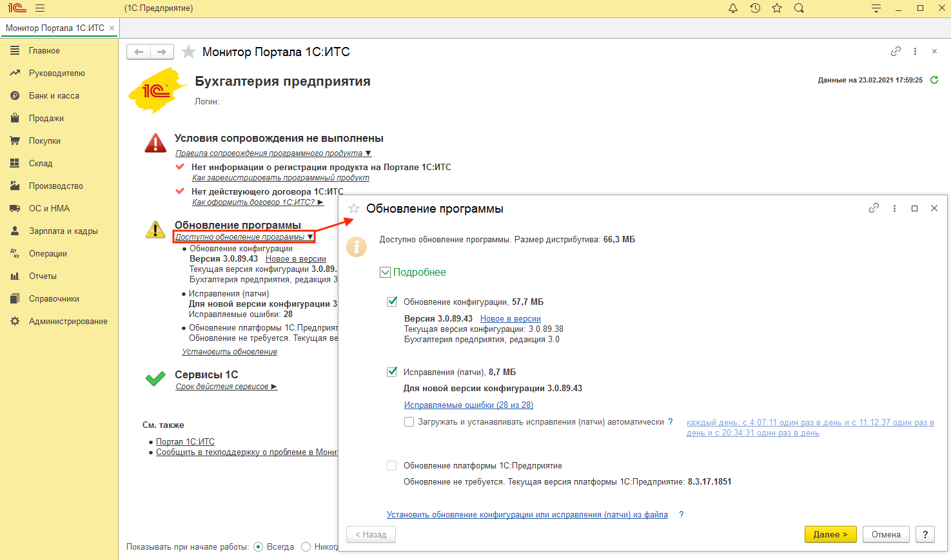Refresh monitor data with green arrow icon
This screenshot has width=951, height=560.
click(x=934, y=80)
